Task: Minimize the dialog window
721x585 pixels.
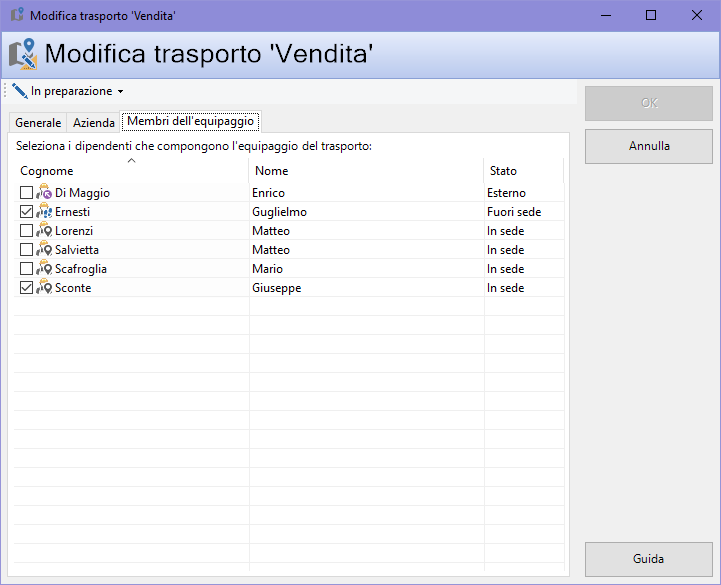Action: (x=606, y=15)
